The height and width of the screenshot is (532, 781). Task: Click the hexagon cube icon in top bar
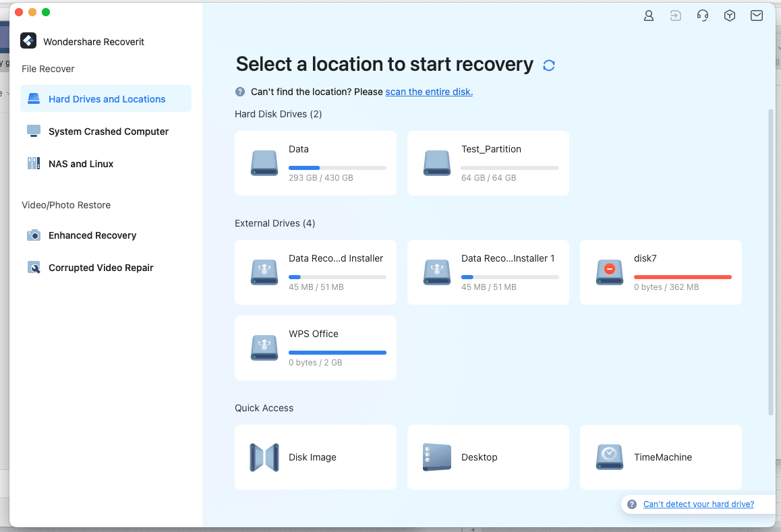pyautogui.click(x=730, y=16)
